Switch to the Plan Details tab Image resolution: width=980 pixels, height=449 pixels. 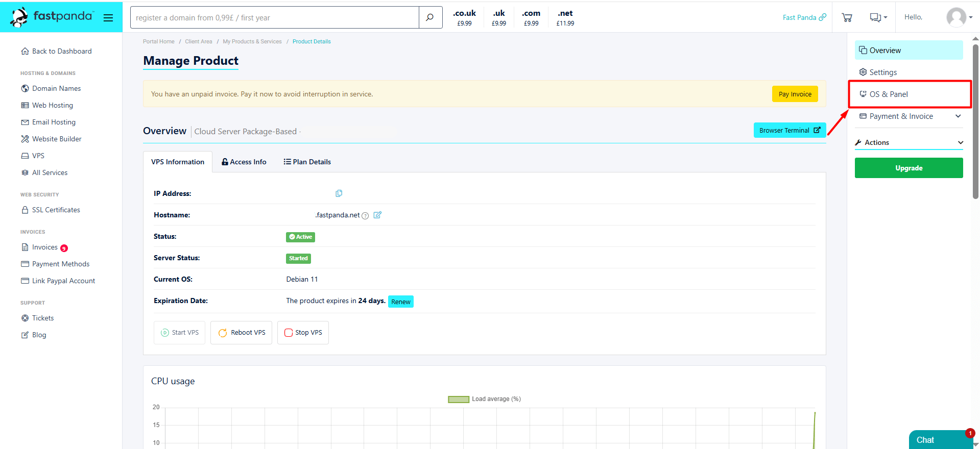pos(307,162)
